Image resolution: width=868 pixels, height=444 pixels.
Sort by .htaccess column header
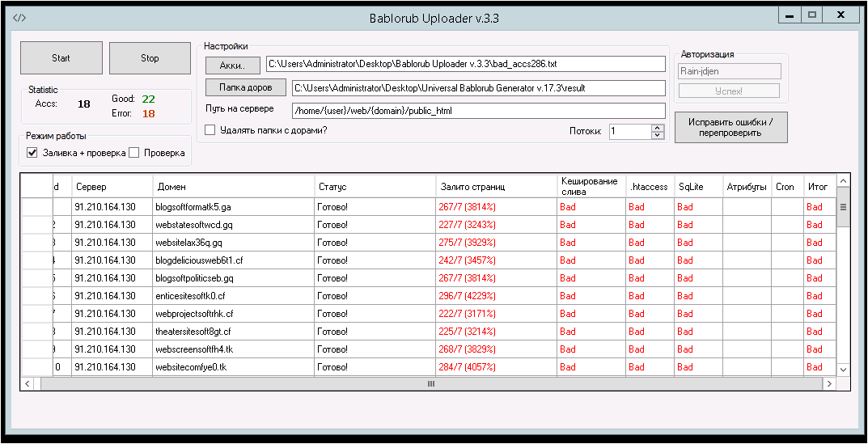[x=650, y=187]
